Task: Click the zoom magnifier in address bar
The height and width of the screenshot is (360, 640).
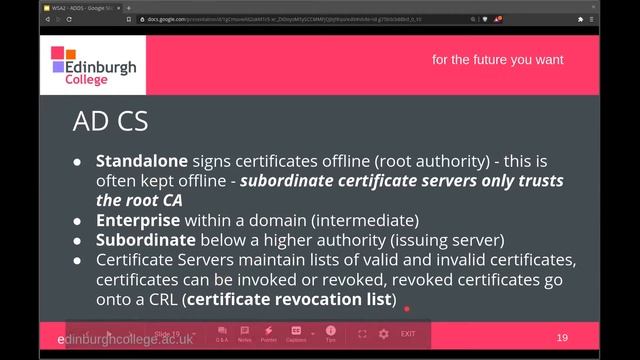Action: pyautogui.click(x=473, y=19)
